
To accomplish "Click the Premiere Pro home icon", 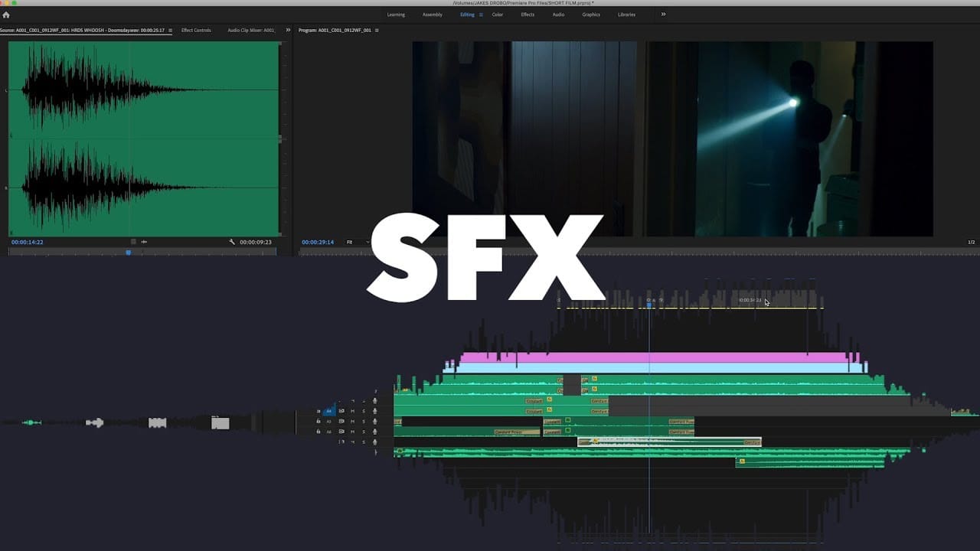I will [6, 14].
